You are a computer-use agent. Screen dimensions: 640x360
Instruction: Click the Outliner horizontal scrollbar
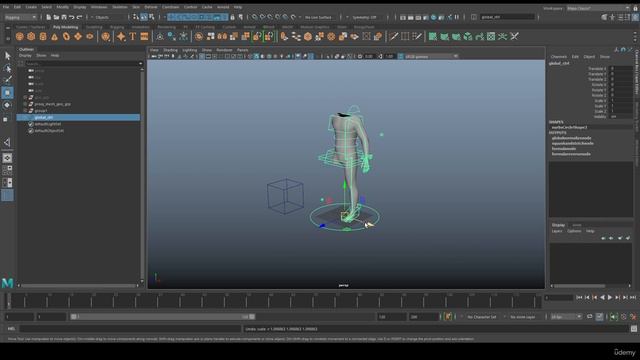tap(80, 285)
